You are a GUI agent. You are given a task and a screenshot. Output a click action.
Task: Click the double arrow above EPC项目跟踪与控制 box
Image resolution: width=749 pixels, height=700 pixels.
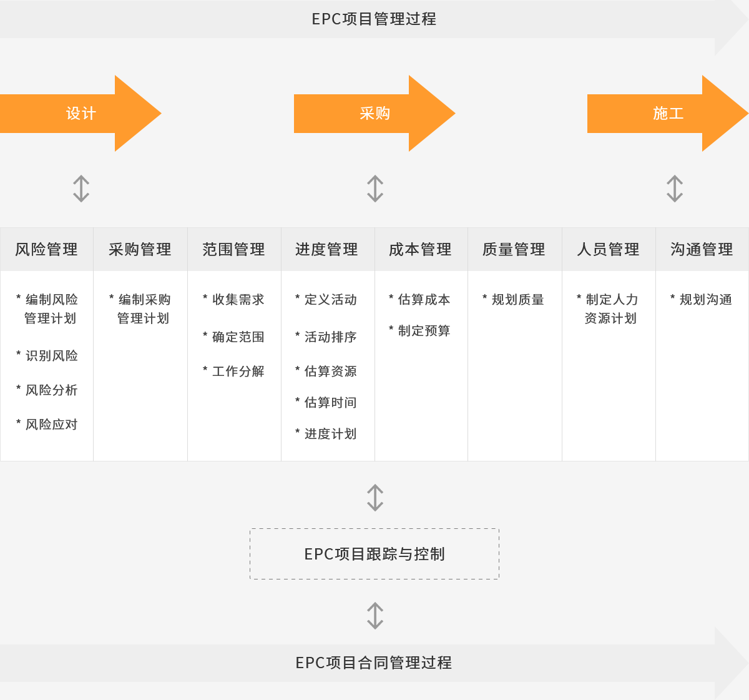(x=375, y=498)
